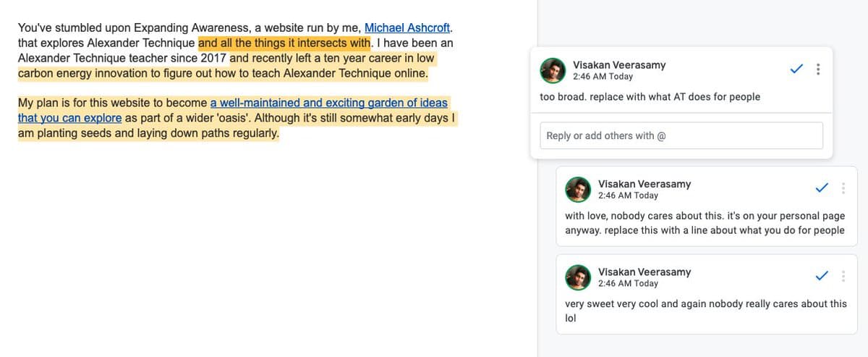This screenshot has height=357, width=868.
Task: Resolve the "with love, nobody cares" comment
Action: pos(822,188)
